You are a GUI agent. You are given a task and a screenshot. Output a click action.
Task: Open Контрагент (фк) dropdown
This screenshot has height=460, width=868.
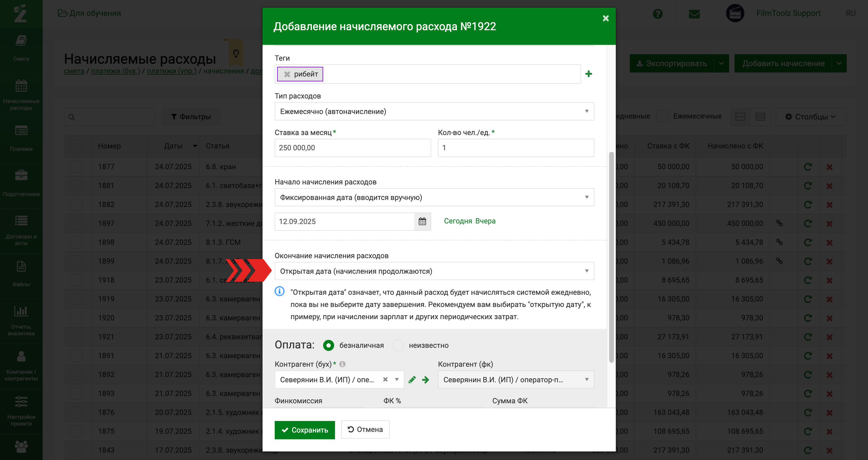[516, 380]
